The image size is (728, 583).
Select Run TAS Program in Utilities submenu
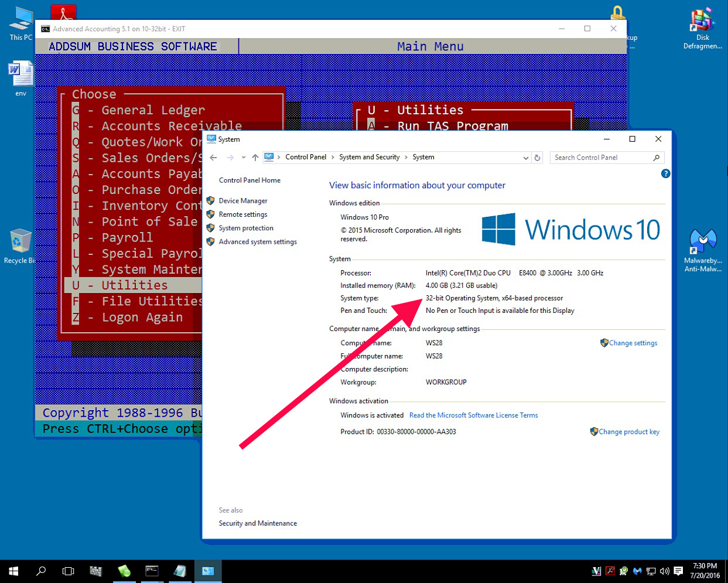pos(438,125)
